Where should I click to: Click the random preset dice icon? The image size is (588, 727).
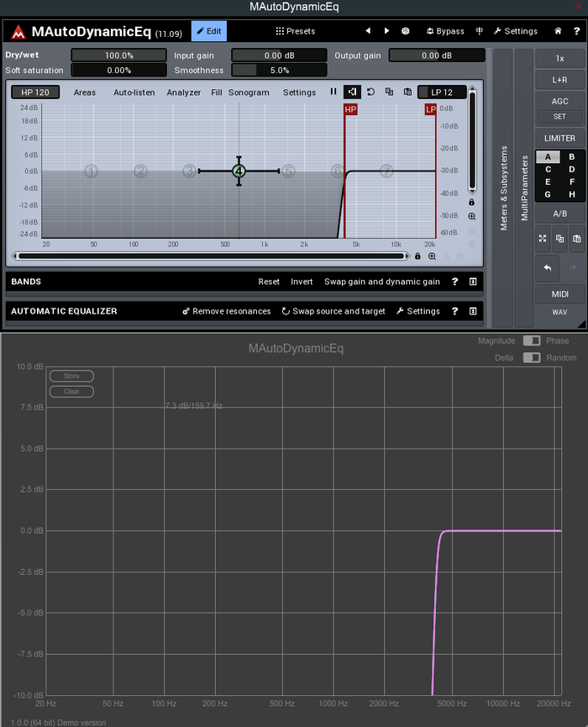coord(406,31)
